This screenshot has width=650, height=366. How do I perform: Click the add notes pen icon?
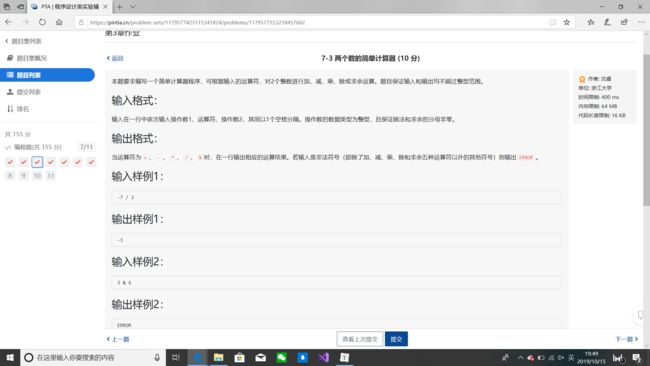(x=607, y=22)
